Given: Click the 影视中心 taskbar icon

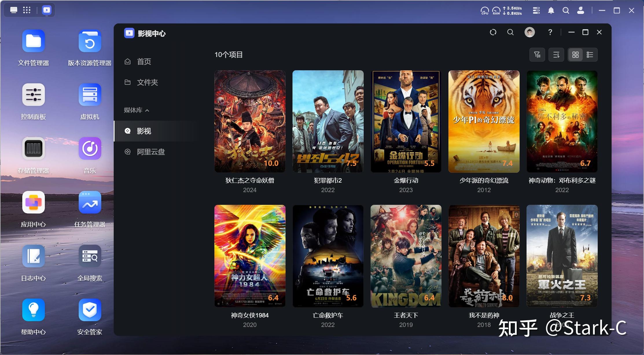Looking at the screenshot, I should point(47,10).
